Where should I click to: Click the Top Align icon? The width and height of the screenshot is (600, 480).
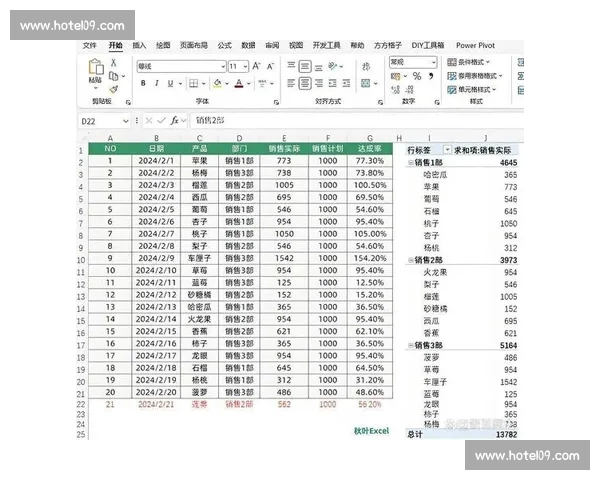click(291, 66)
